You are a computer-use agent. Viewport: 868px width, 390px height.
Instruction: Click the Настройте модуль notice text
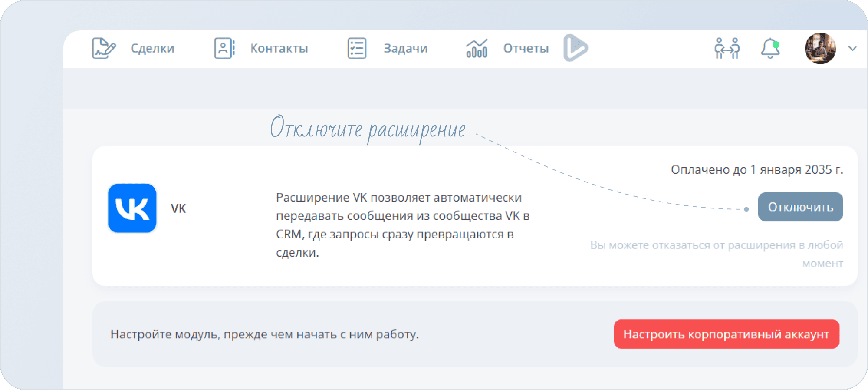pos(265,334)
